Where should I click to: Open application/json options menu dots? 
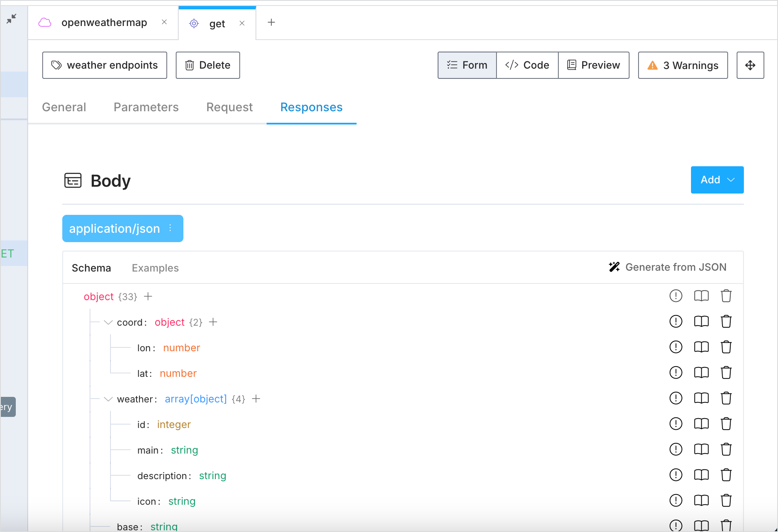click(170, 228)
